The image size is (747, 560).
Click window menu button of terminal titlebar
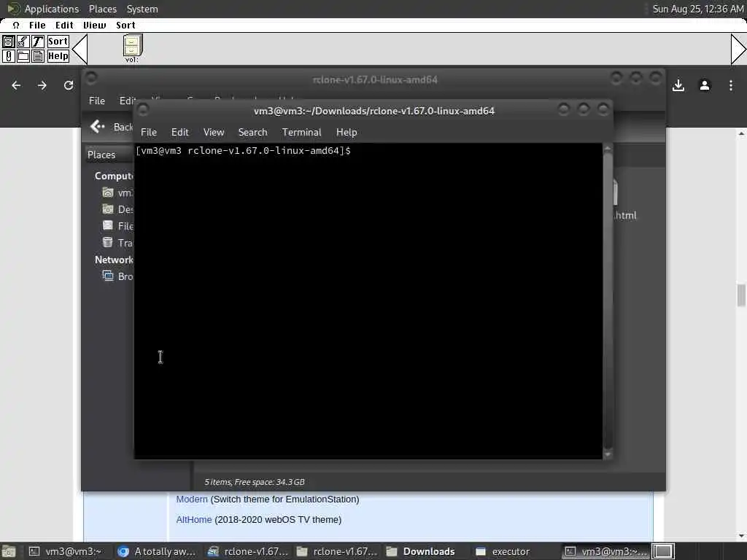click(x=142, y=110)
